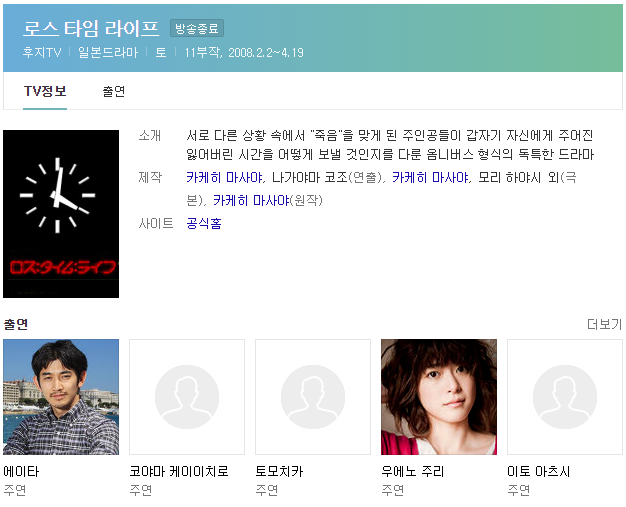
Task: Open 우에노 주리 cast photo
Action: [x=439, y=397]
